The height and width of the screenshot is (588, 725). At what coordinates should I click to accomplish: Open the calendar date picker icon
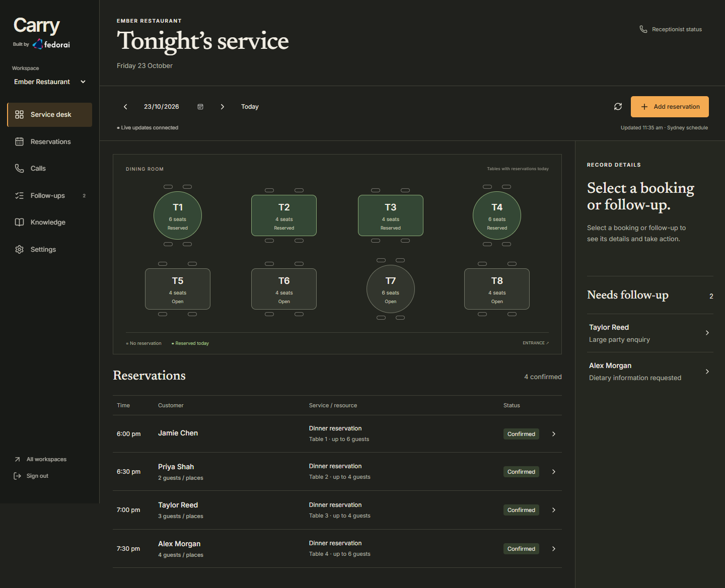coord(200,107)
